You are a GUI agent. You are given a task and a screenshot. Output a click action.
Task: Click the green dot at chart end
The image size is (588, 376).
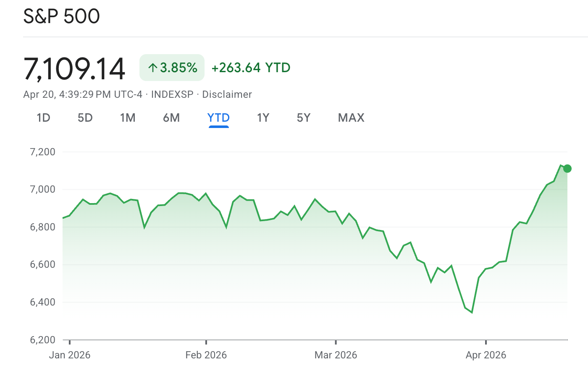pyautogui.click(x=567, y=169)
